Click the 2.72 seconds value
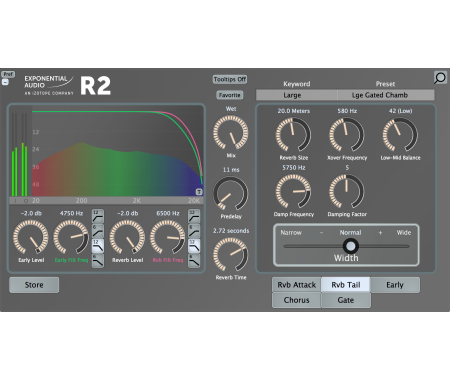450x380 pixels. click(231, 231)
